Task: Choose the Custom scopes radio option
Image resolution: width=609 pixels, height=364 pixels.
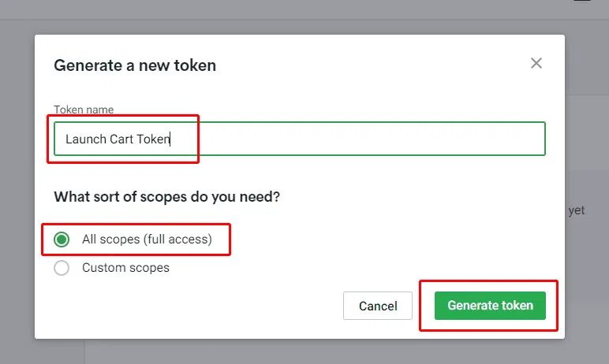Action: (x=62, y=268)
